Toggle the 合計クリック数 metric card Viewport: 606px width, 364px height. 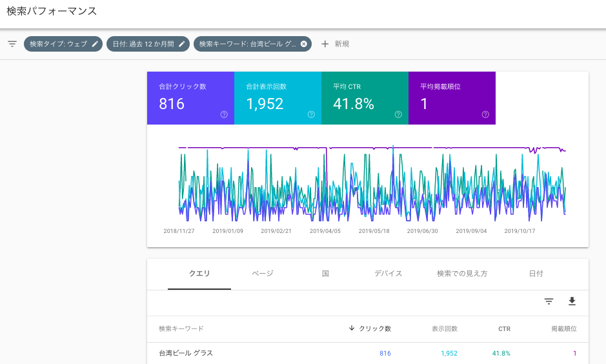190,98
